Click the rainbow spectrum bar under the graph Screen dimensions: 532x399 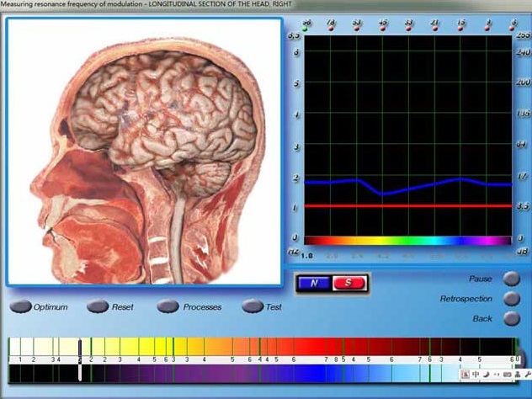[x=407, y=241]
